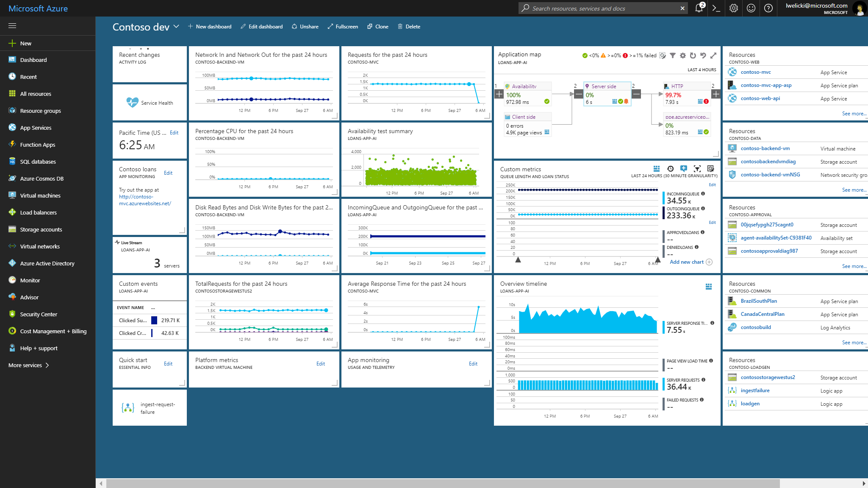Click Edit dashboard in the toolbar
868x488 pixels.
pos(261,26)
